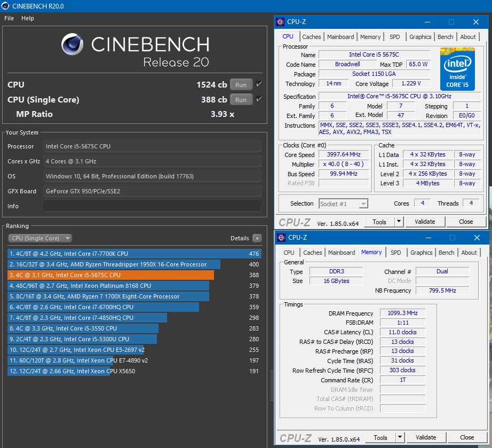The image size is (492, 448).
Task: Switch to the Caches tab
Action: 312,36
